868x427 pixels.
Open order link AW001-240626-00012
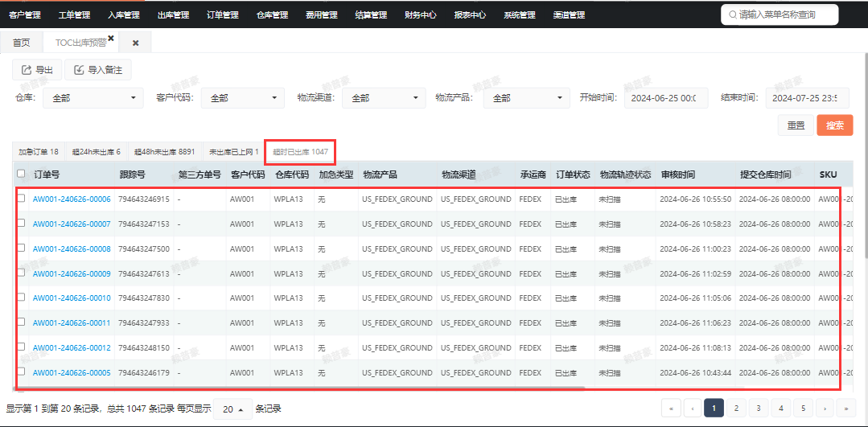tap(72, 348)
